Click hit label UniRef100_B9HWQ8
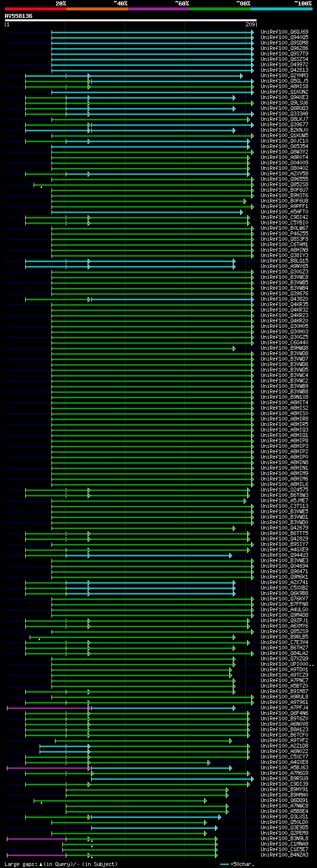Image resolution: width=317 pixels, height=868 pixels. click(284, 348)
